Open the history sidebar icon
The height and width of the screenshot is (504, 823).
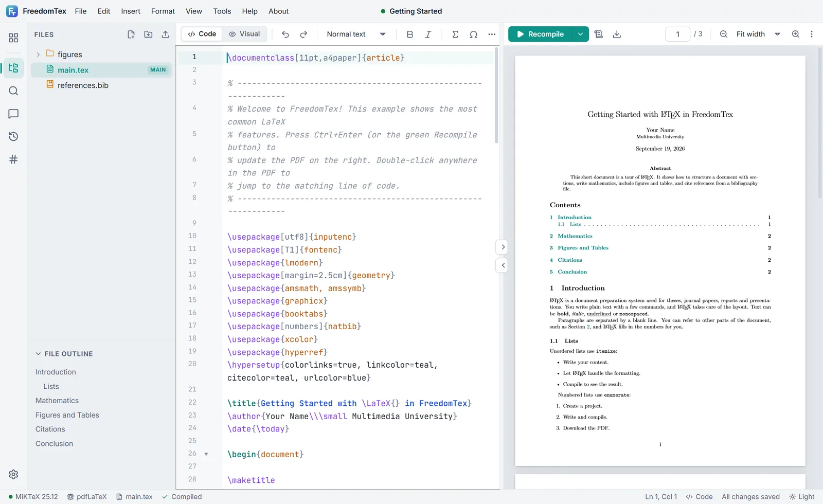coord(13,136)
